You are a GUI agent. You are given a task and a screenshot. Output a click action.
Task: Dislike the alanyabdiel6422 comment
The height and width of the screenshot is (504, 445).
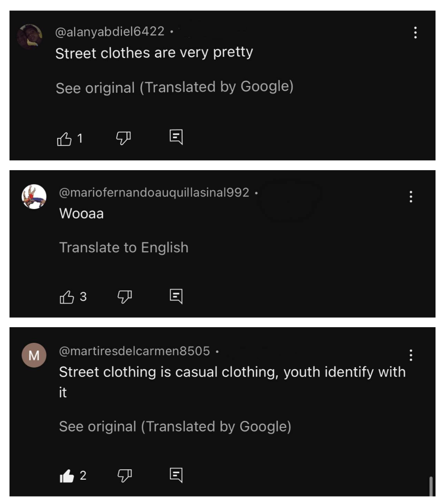pyautogui.click(x=123, y=138)
